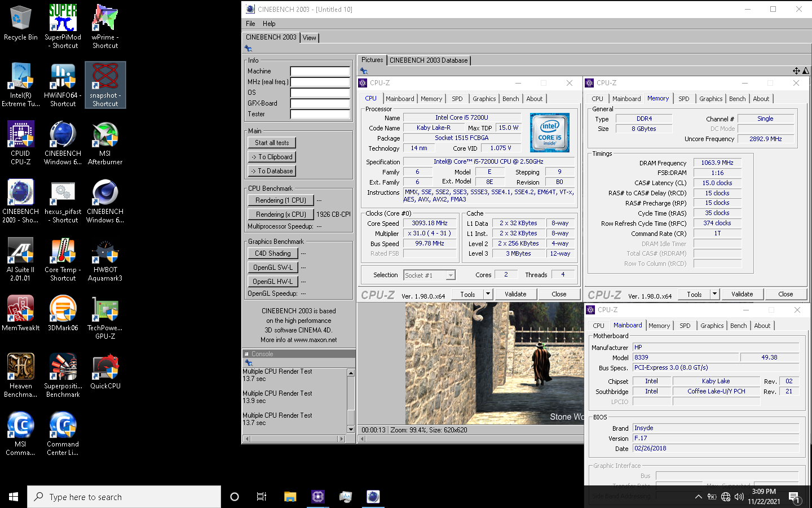Click the To Database button
Screen dimensions: 812x508
point(272,171)
